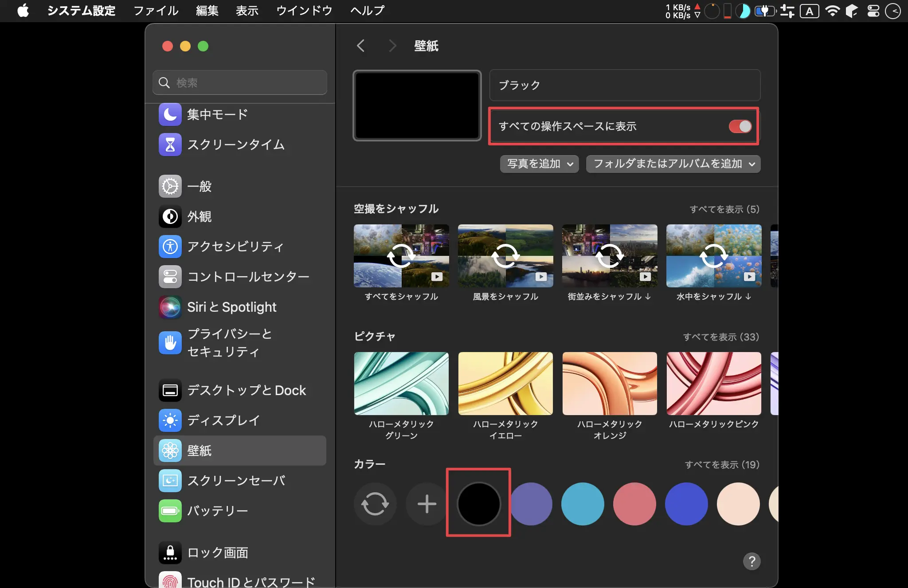Click the 壁紙 page title
Screen dimensions: 908x588
(426, 46)
